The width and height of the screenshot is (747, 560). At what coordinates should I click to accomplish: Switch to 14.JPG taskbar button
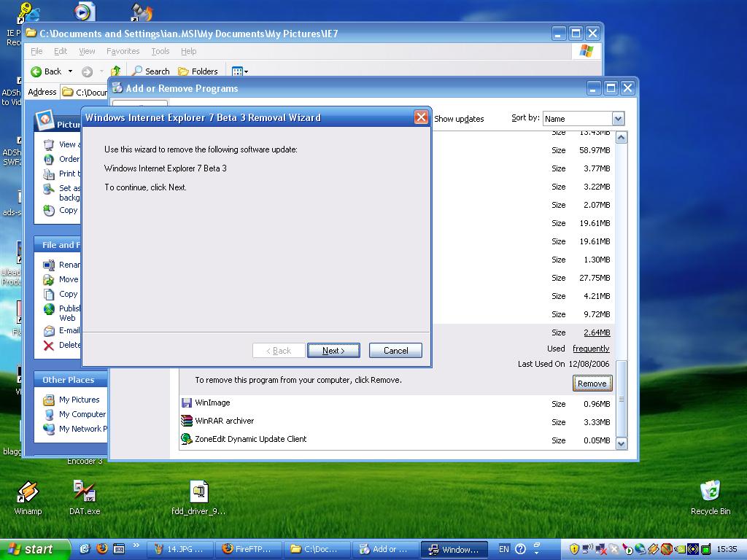179,549
